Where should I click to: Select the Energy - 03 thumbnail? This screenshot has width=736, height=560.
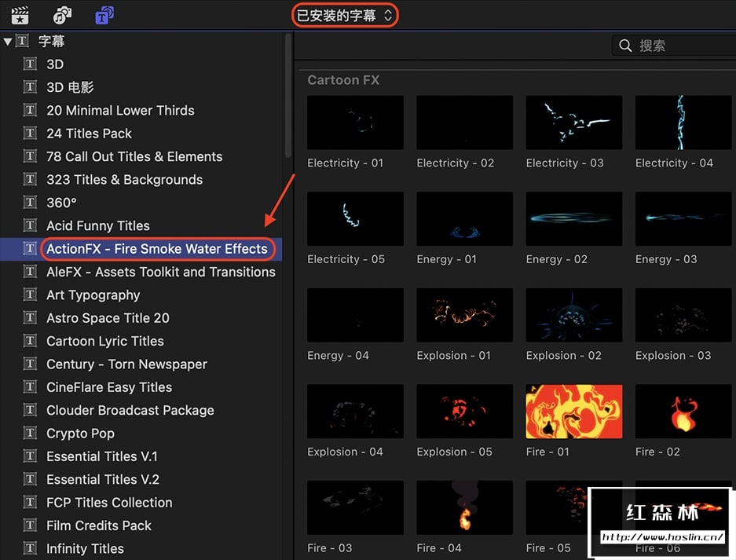683,219
